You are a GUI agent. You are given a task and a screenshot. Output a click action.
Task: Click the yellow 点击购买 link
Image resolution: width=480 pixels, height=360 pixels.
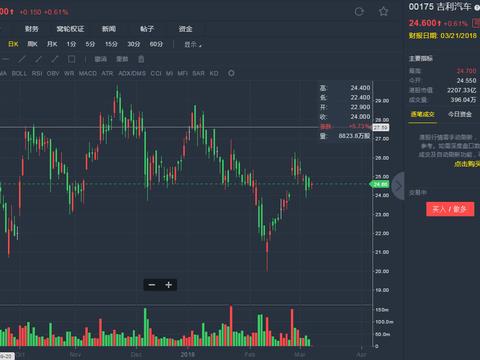point(467,164)
